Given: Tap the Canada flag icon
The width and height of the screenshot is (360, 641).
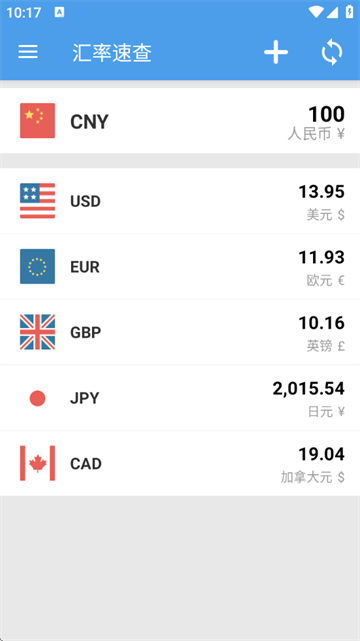Looking at the screenshot, I should (x=38, y=463).
